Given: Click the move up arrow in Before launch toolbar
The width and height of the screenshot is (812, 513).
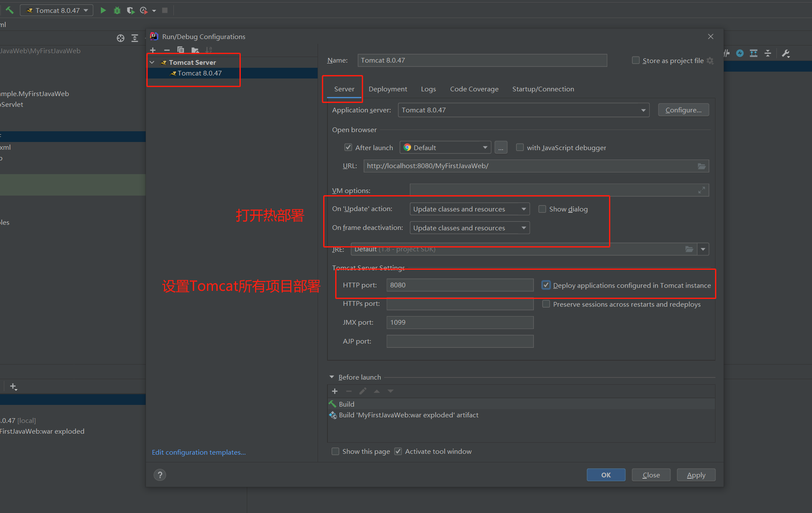Looking at the screenshot, I should [x=377, y=391].
